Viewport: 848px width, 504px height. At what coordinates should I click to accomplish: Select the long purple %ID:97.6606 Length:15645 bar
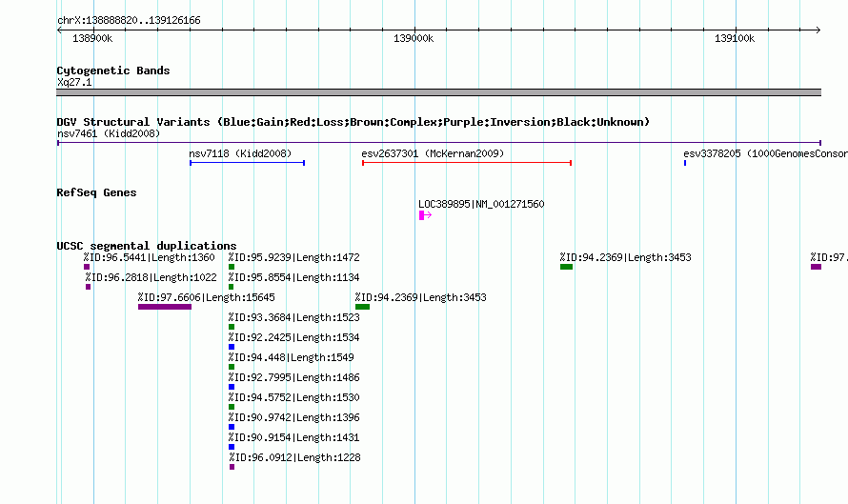165,307
